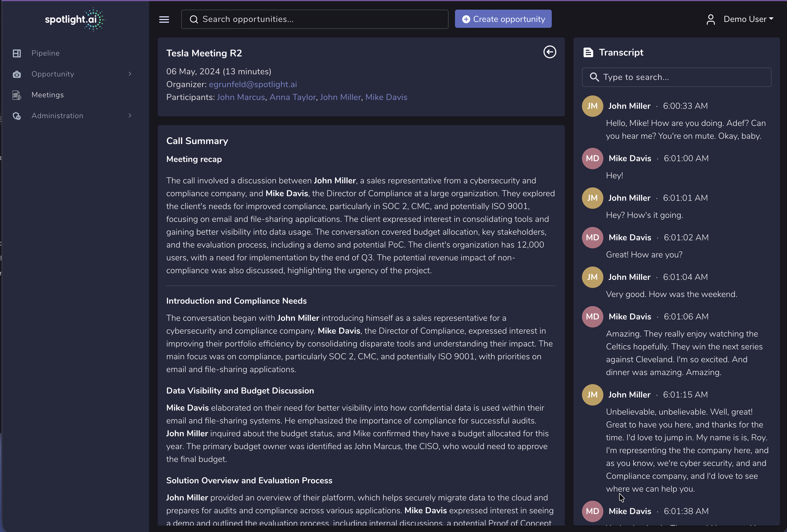Open the Meetings menu item
787x532 pixels.
tap(47, 95)
